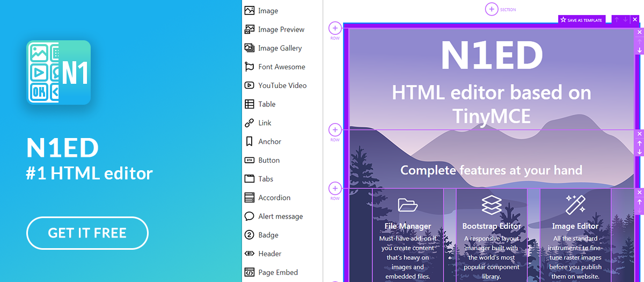
Task: Move feature cards row up
Action: pyautogui.click(x=640, y=202)
